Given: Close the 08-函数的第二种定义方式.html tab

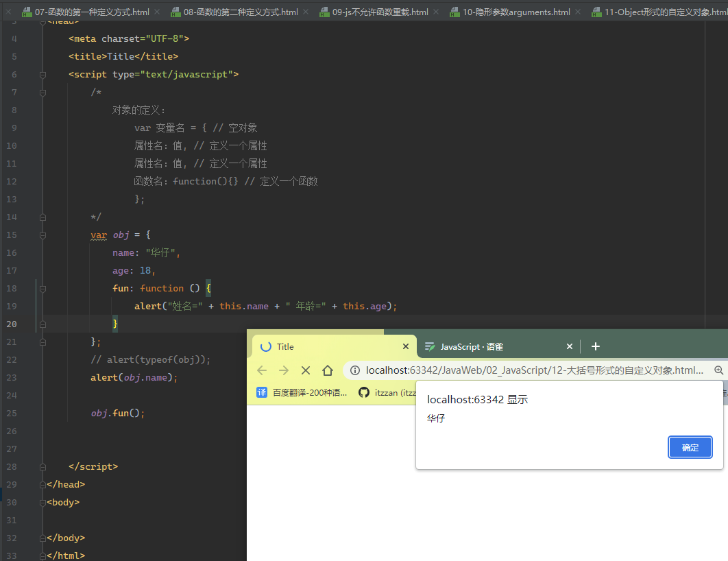Looking at the screenshot, I should [306, 12].
